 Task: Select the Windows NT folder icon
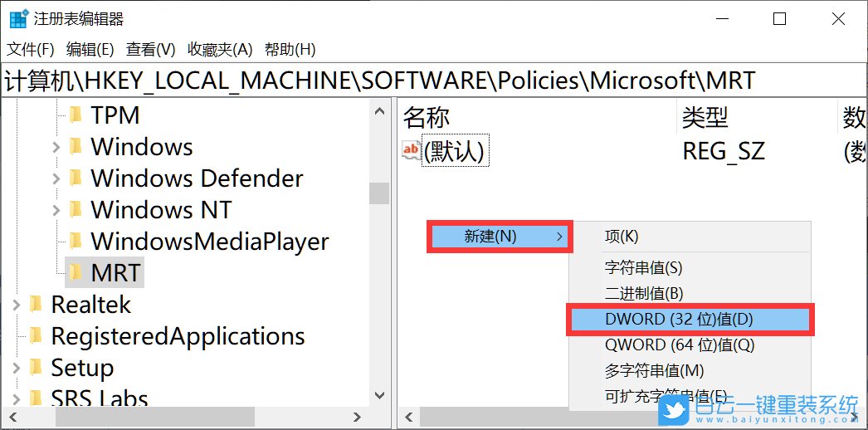coord(76,210)
